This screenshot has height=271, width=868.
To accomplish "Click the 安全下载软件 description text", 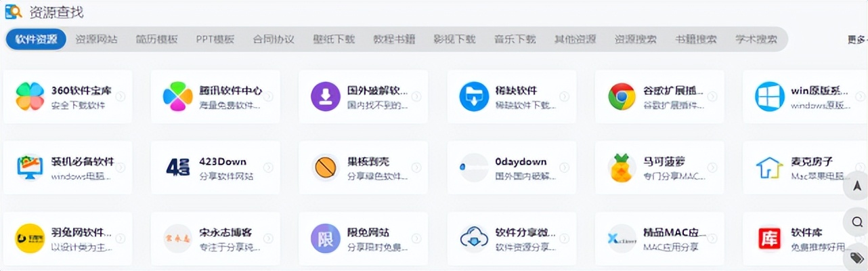I will click(79, 106).
